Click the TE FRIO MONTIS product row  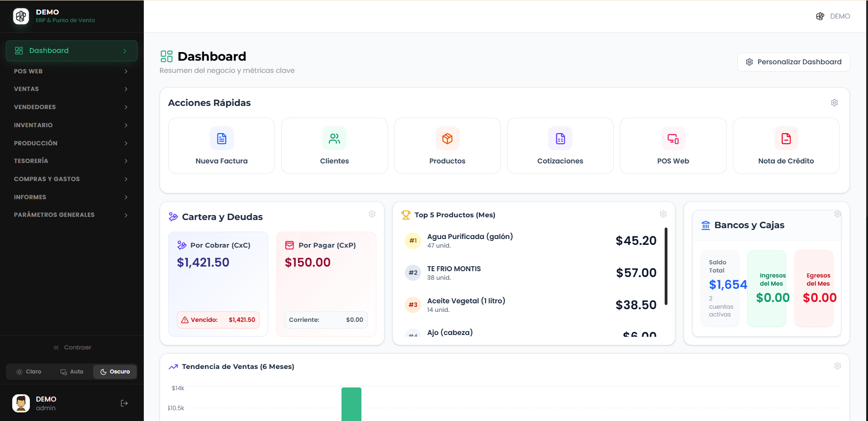pyautogui.click(x=531, y=273)
